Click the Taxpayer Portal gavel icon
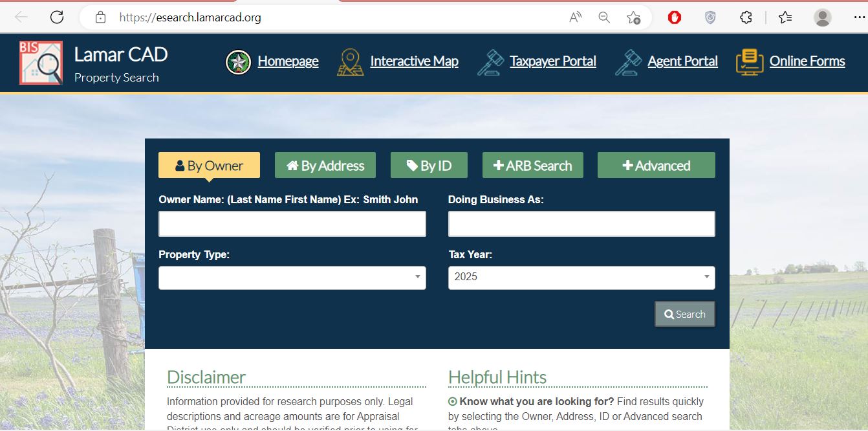 (x=490, y=62)
